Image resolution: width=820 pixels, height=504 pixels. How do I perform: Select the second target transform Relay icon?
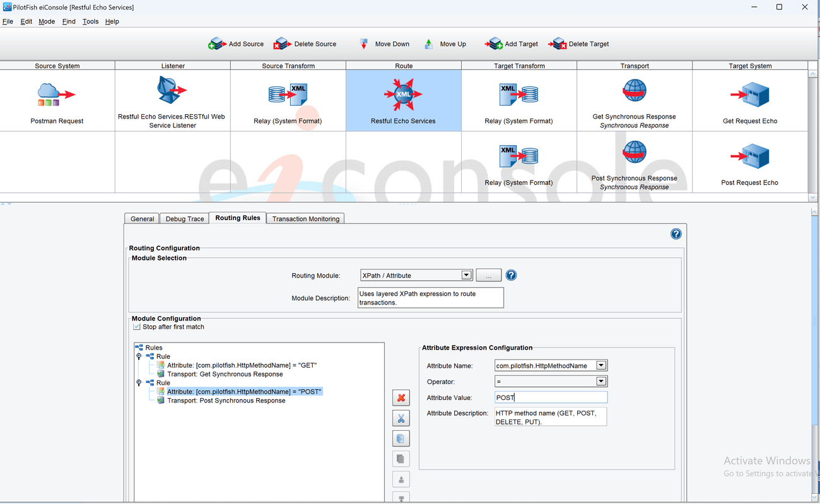pyautogui.click(x=518, y=156)
